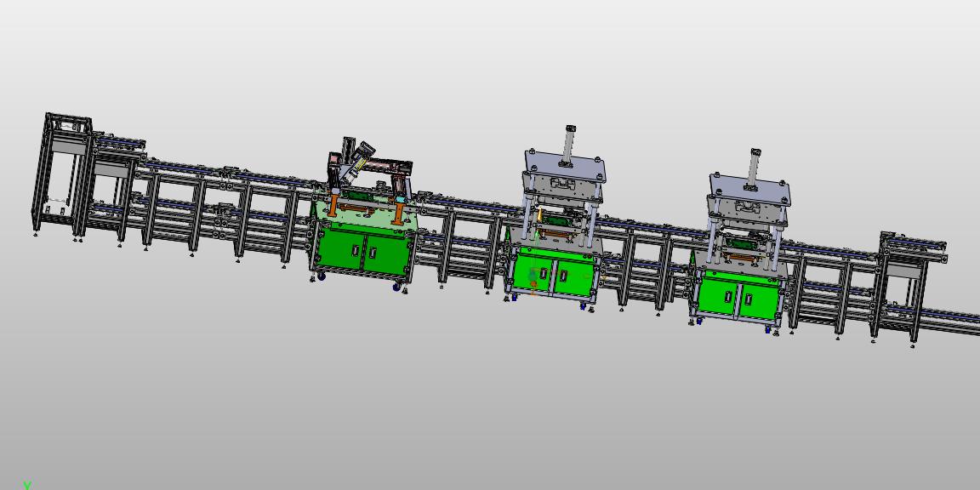Select the vertical cylinder atop middle press
980x490 pixels.
point(569,145)
